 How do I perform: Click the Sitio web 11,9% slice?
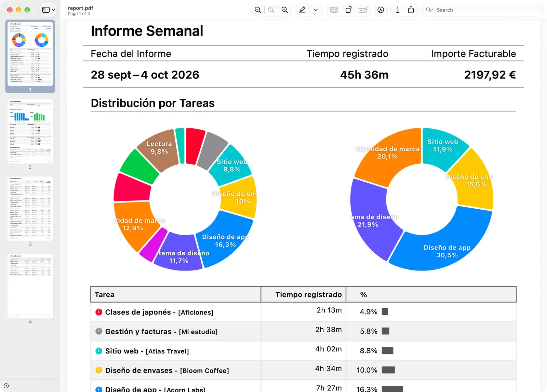pyautogui.click(x=443, y=146)
